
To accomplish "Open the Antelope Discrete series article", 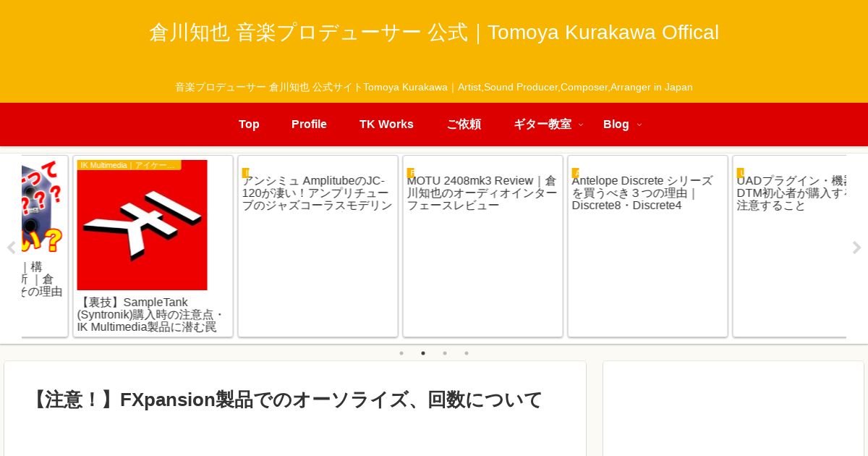I will [x=647, y=246].
